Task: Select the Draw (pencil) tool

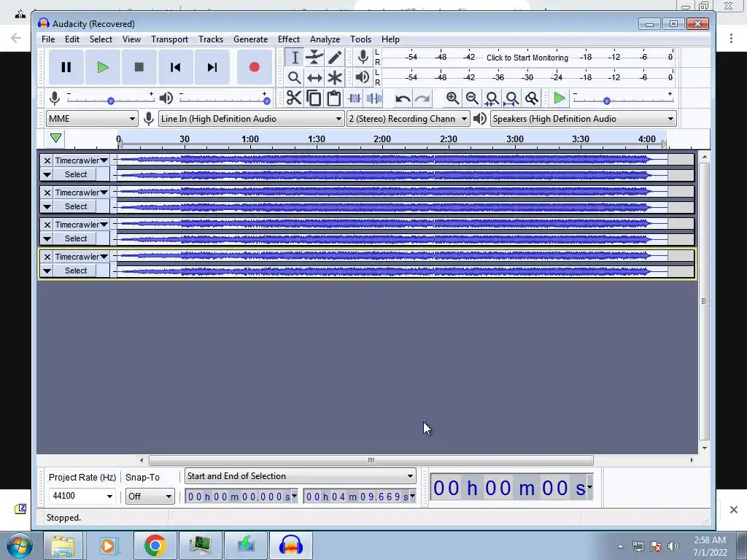Action: 335,58
